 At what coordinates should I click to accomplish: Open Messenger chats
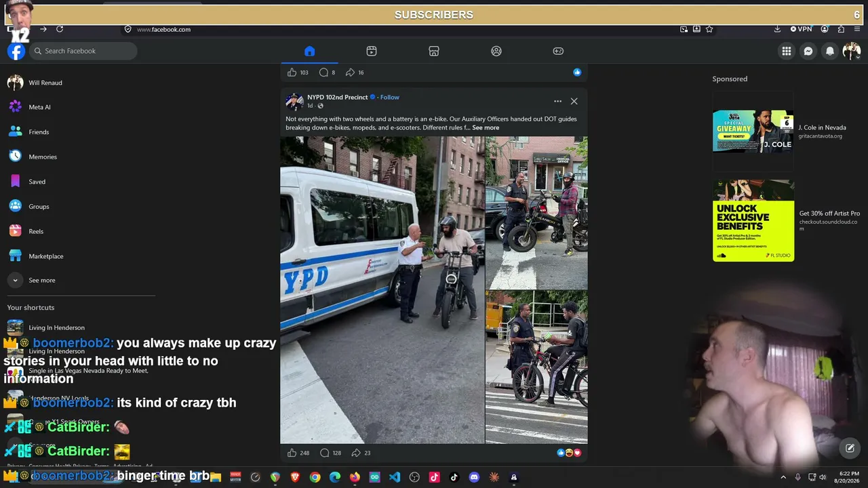point(808,51)
